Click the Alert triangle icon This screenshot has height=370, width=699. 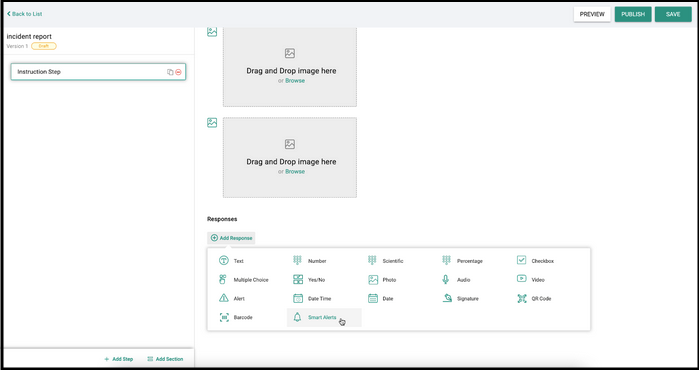click(224, 298)
